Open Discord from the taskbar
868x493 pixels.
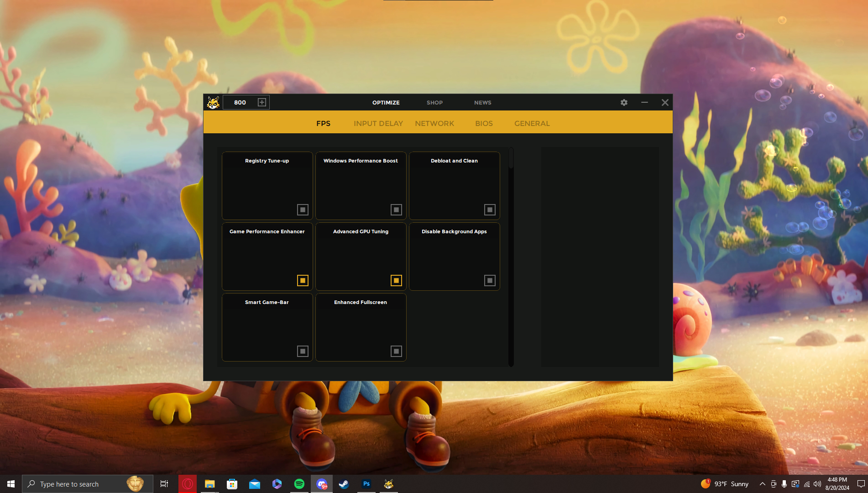tap(322, 484)
